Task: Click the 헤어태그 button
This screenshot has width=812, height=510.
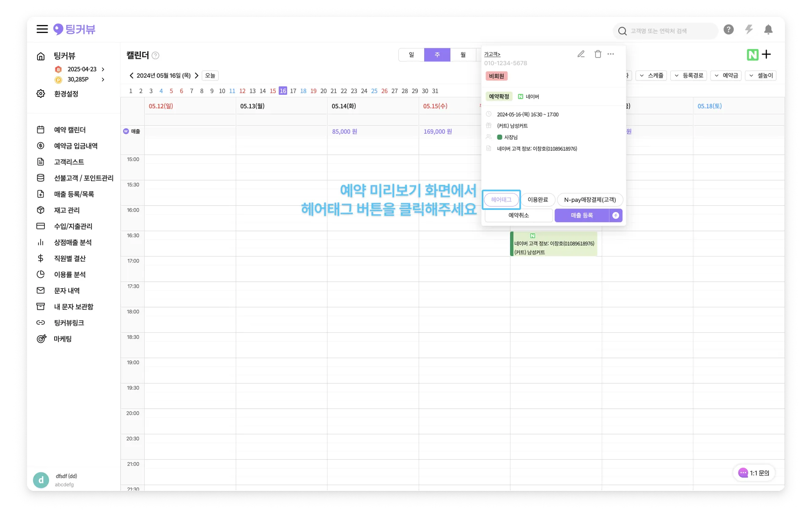Action: click(501, 199)
